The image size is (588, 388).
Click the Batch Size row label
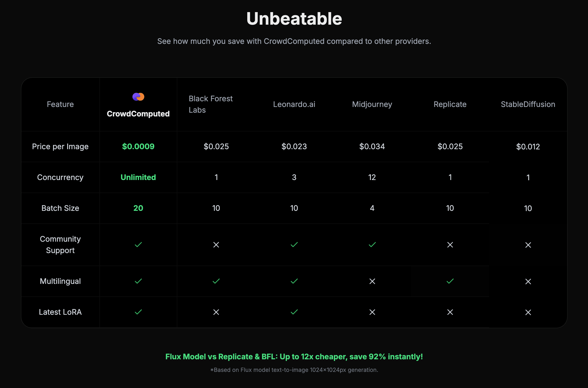tap(60, 208)
